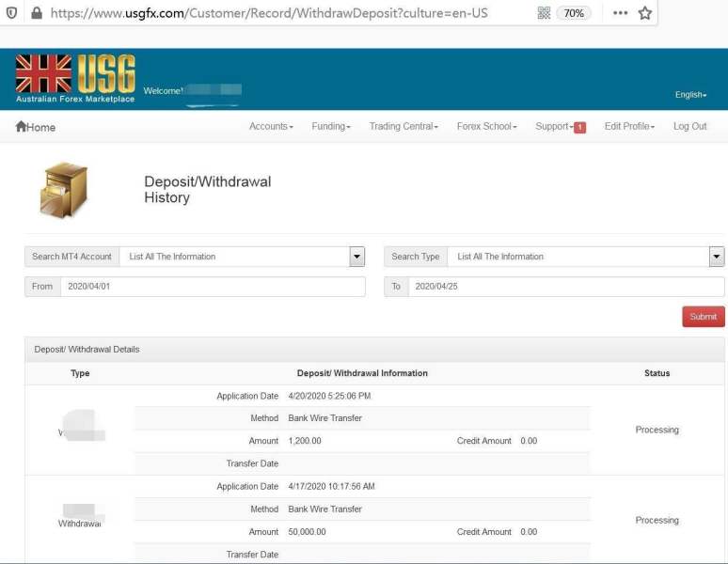
Task: Open the Forex School menu
Action: (486, 127)
